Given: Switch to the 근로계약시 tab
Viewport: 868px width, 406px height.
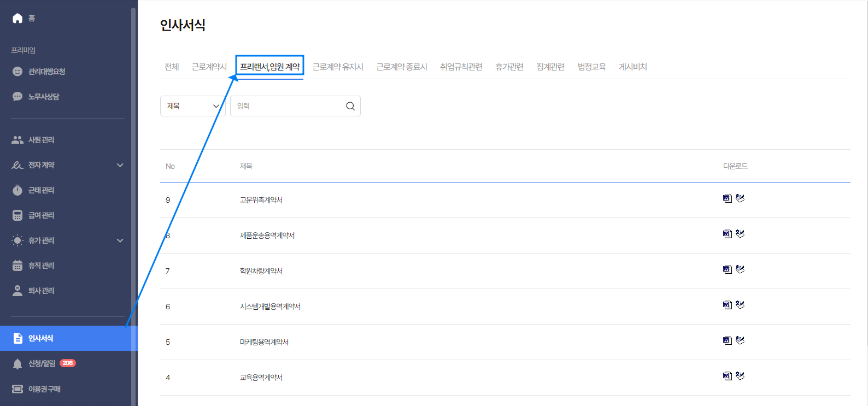Looking at the screenshot, I should (x=209, y=67).
